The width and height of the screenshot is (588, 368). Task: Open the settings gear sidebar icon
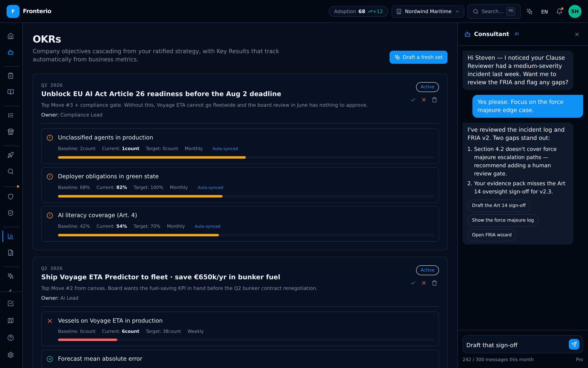[x=10, y=355]
